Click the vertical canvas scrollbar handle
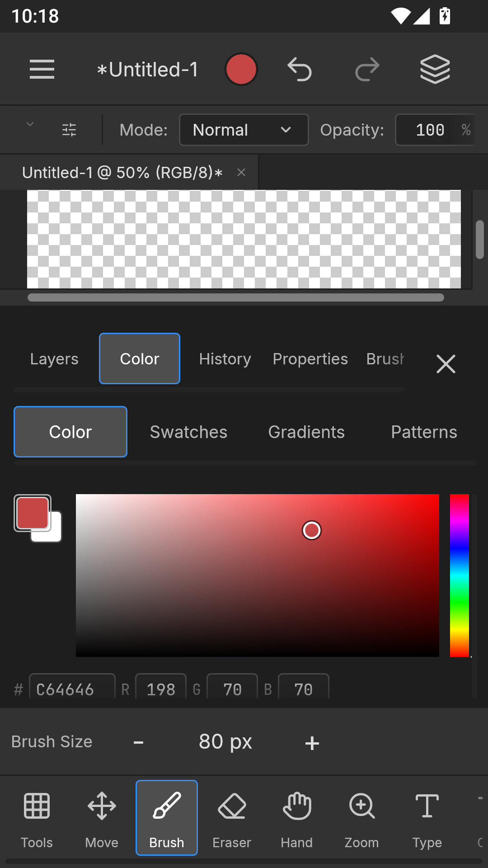This screenshot has height=868, width=488. 480,240
